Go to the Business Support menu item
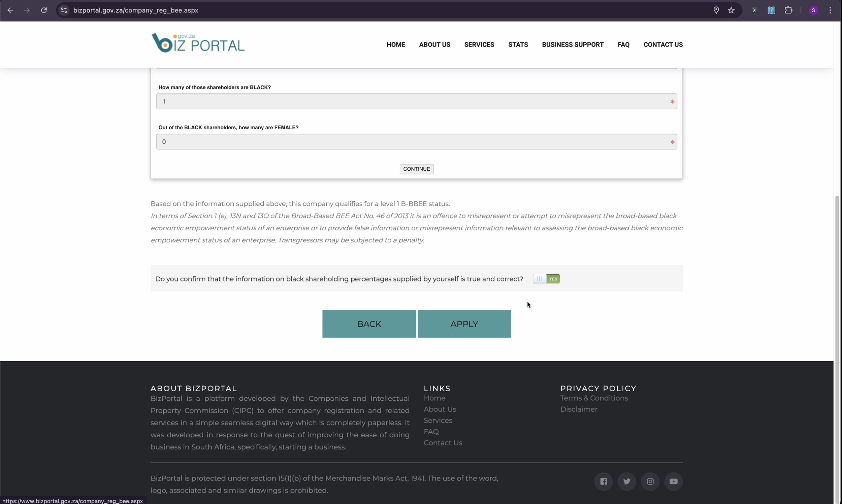This screenshot has width=842, height=504. click(x=572, y=44)
